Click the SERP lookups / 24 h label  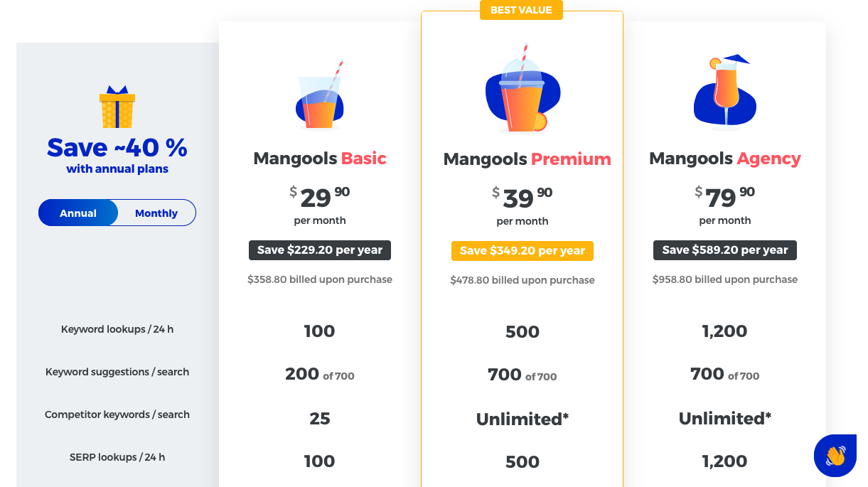pyautogui.click(x=117, y=458)
